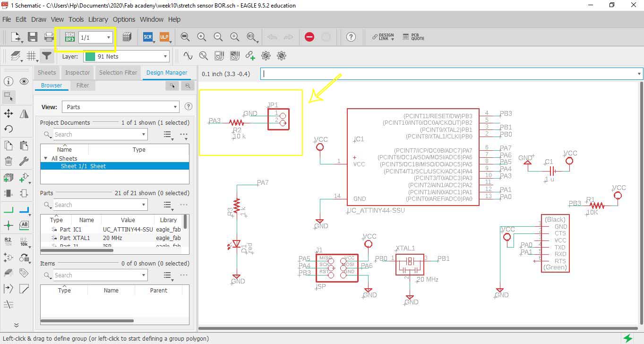Expand the View Parts dropdown
644x344 pixels.
[x=120, y=107]
